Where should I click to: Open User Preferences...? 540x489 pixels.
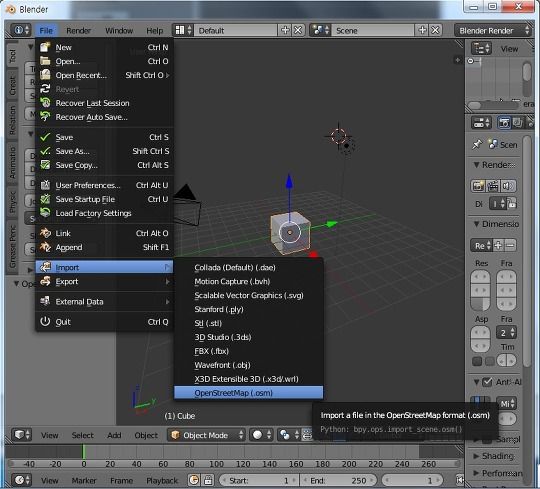point(104,185)
